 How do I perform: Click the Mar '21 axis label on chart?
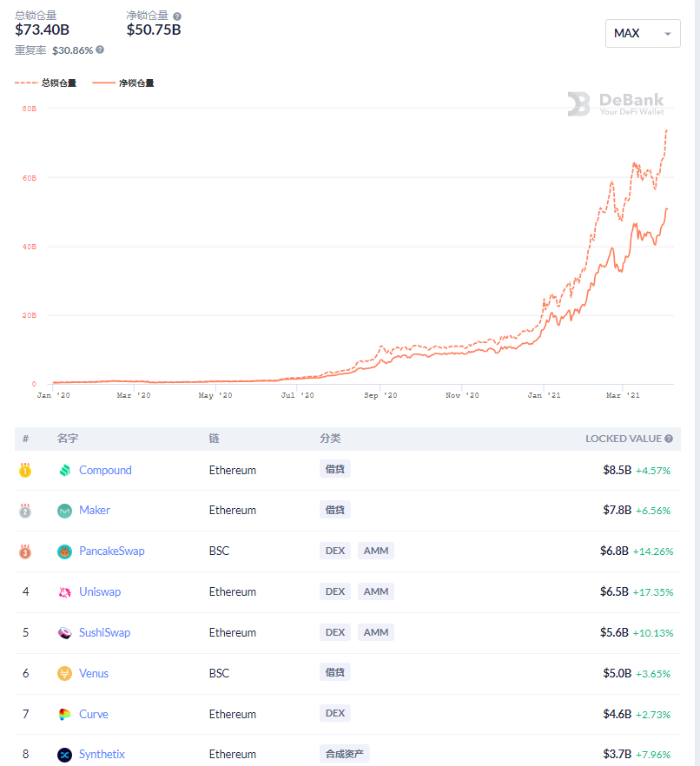[623, 395]
